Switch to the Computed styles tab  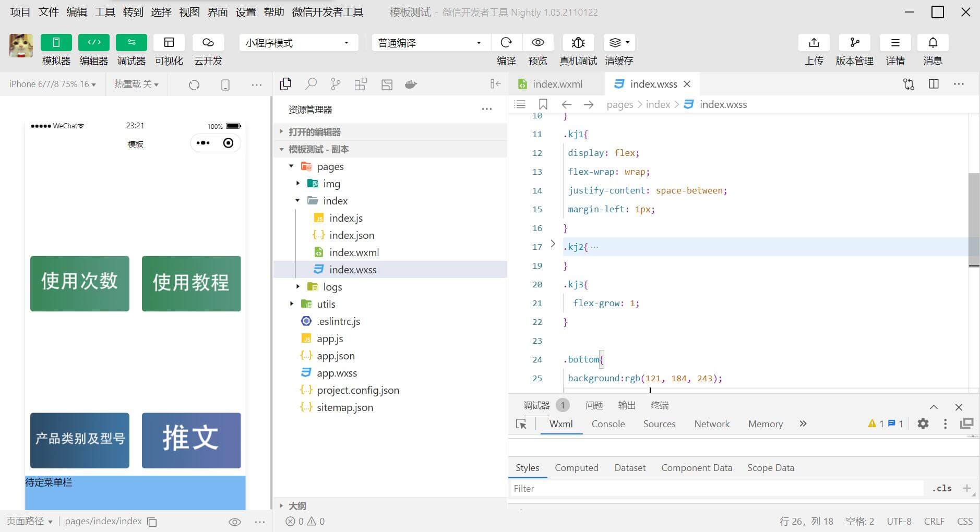pyautogui.click(x=576, y=468)
